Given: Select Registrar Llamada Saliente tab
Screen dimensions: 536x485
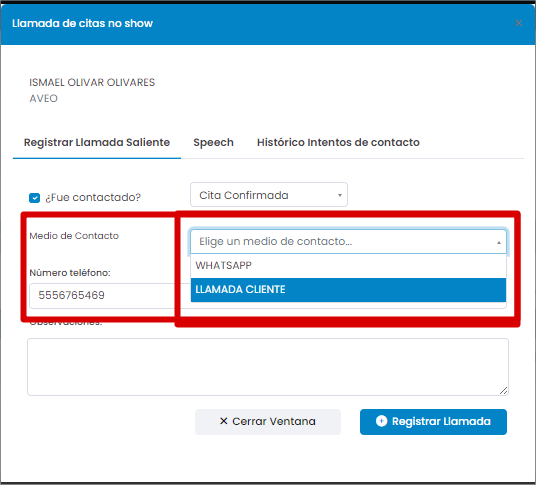Looking at the screenshot, I should 97,142.
